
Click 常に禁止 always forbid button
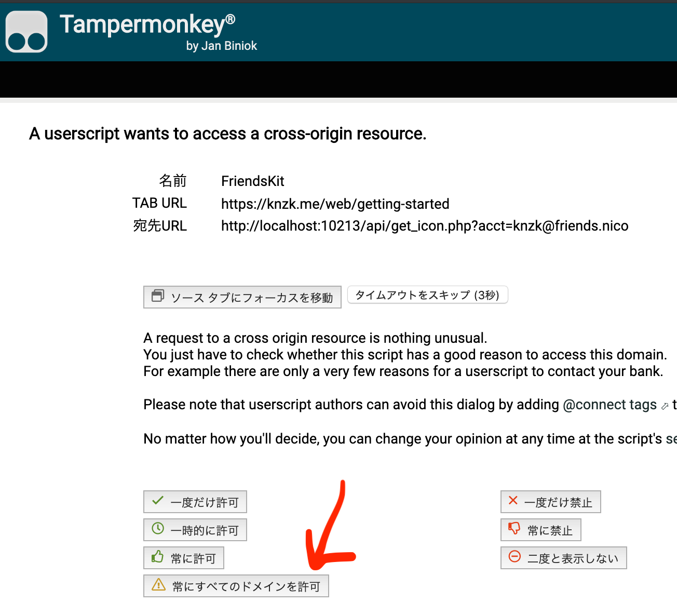click(541, 530)
